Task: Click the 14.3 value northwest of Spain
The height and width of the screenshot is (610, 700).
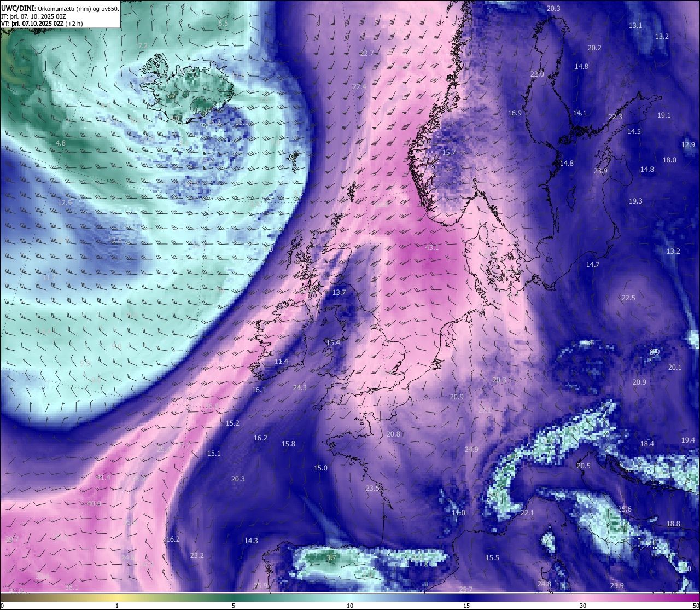Action: 251,541
